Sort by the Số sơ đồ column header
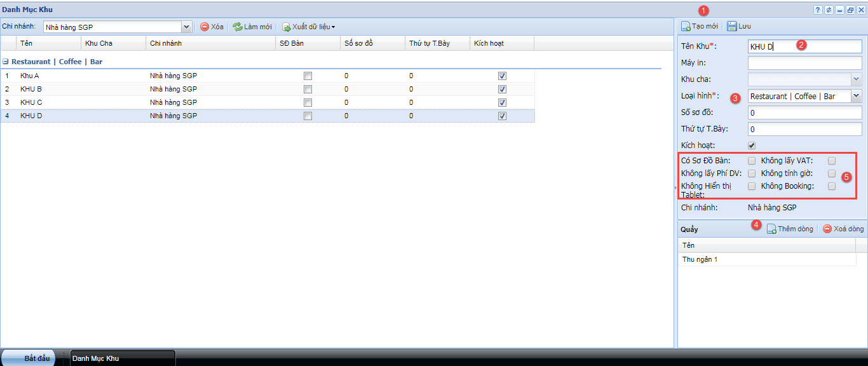Image resolution: width=868 pixels, height=366 pixels. point(373,43)
